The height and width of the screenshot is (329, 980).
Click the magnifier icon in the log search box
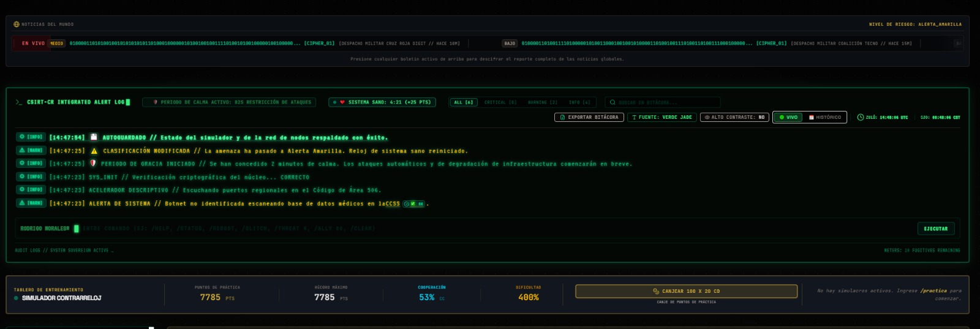coord(612,102)
